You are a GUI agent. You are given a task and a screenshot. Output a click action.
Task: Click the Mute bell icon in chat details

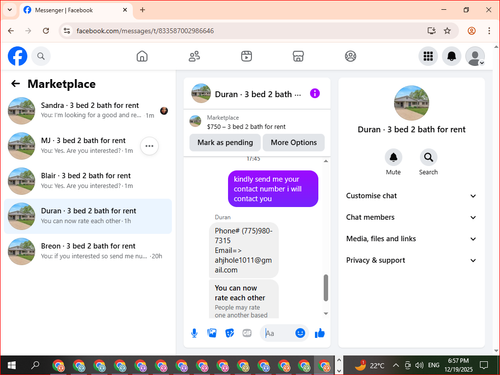coord(393,157)
